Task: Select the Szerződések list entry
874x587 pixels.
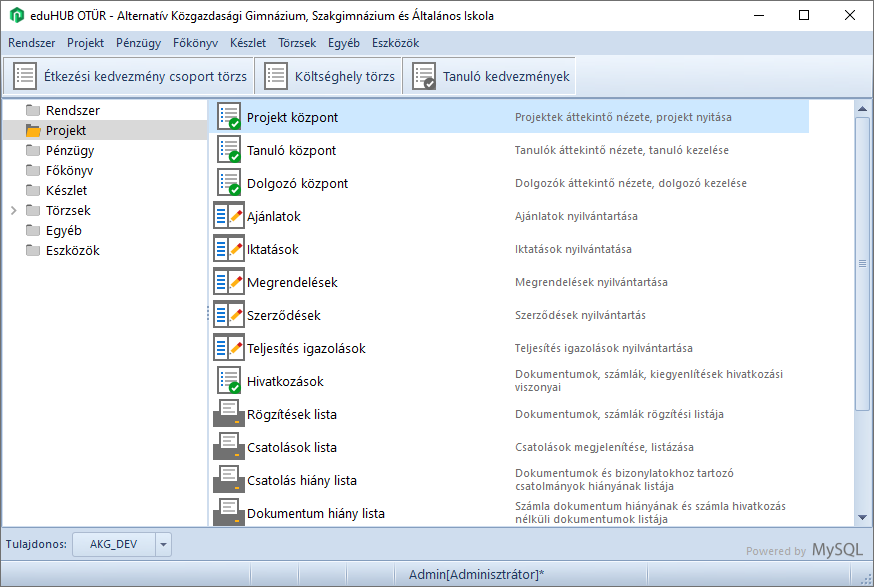Action: [x=283, y=315]
